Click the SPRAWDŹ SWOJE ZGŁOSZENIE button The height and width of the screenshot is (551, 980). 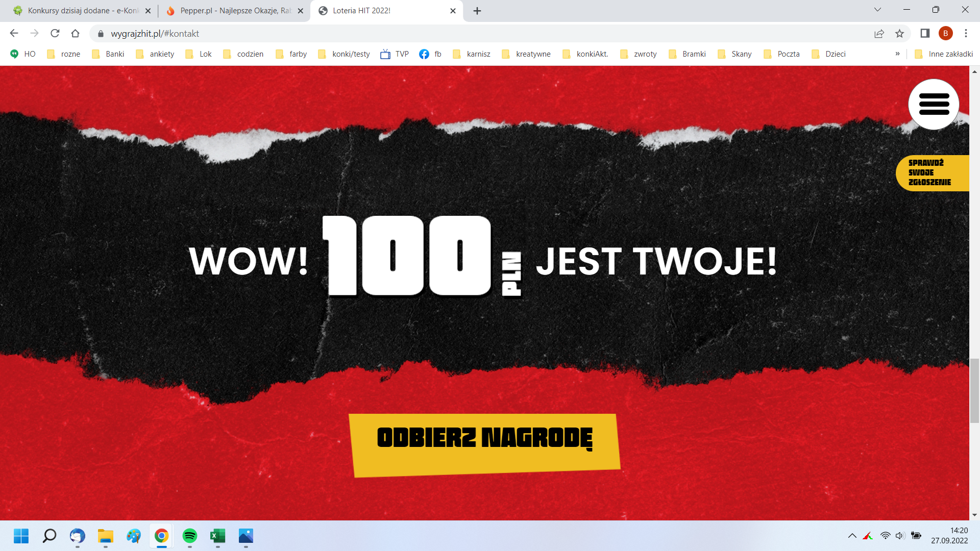click(x=932, y=173)
